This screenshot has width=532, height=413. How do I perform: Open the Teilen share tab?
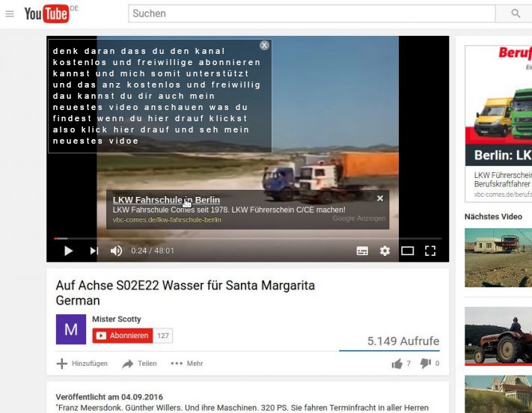click(140, 364)
